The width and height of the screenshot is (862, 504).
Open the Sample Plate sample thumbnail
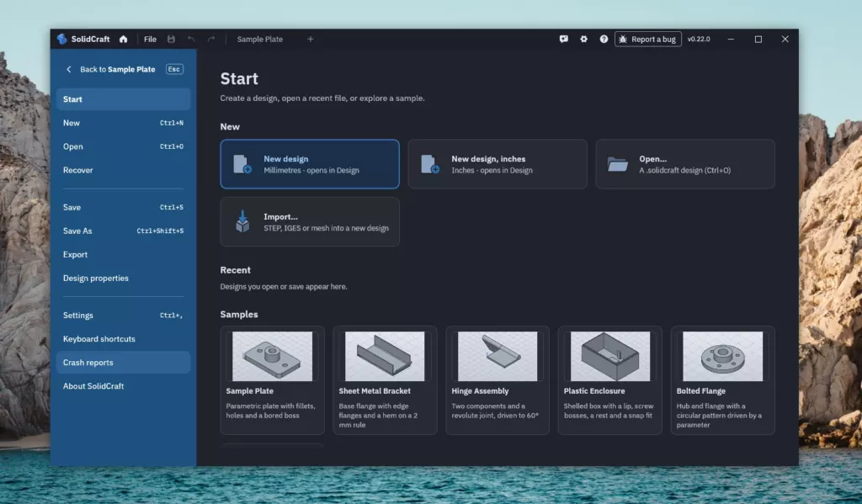pos(272,356)
